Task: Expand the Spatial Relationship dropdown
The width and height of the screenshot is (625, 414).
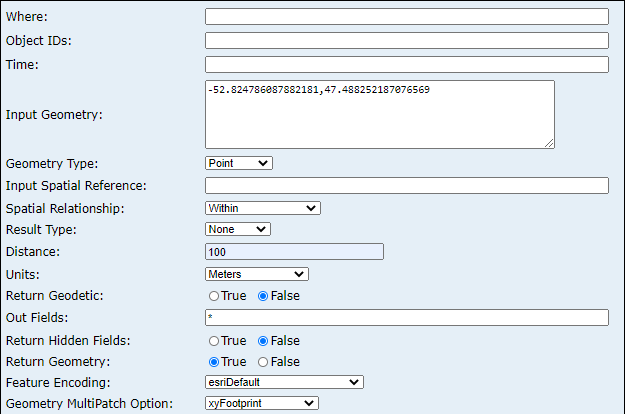Action: pos(262,208)
